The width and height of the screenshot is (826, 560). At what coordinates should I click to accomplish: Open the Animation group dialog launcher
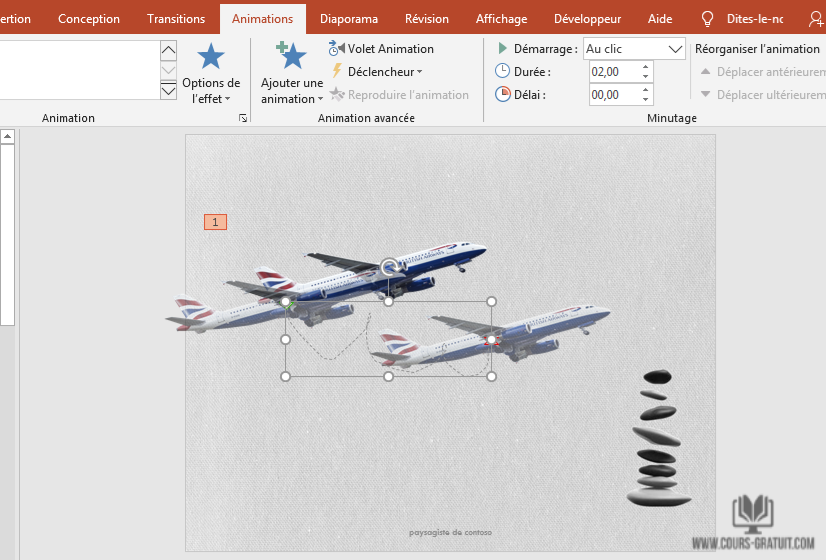click(242, 119)
